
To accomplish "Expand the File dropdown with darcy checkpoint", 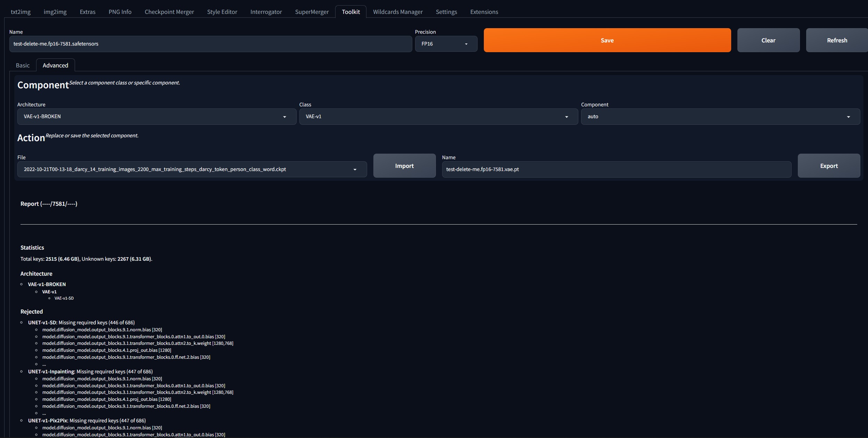I will pyautogui.click(x=192, y=169).
